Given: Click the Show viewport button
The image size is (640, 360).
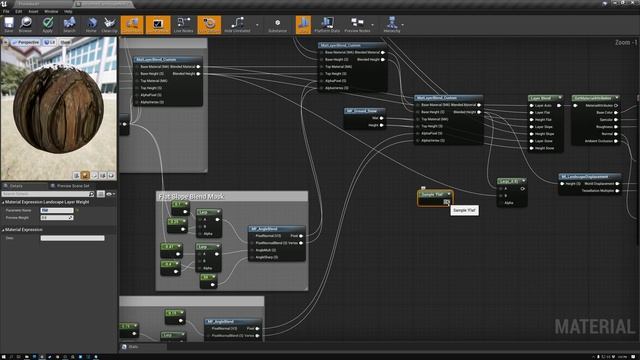Looking at the screenshot, I should (x=65, y=42).
